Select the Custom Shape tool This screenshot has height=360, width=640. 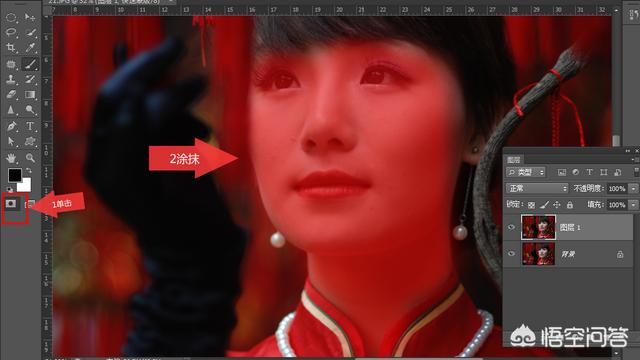(x=30, y=142)
